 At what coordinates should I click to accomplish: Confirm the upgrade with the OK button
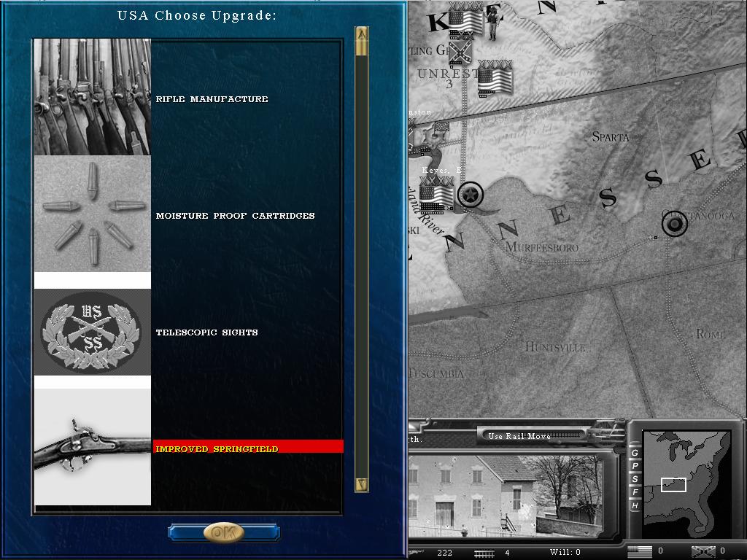tap(224, 532)
